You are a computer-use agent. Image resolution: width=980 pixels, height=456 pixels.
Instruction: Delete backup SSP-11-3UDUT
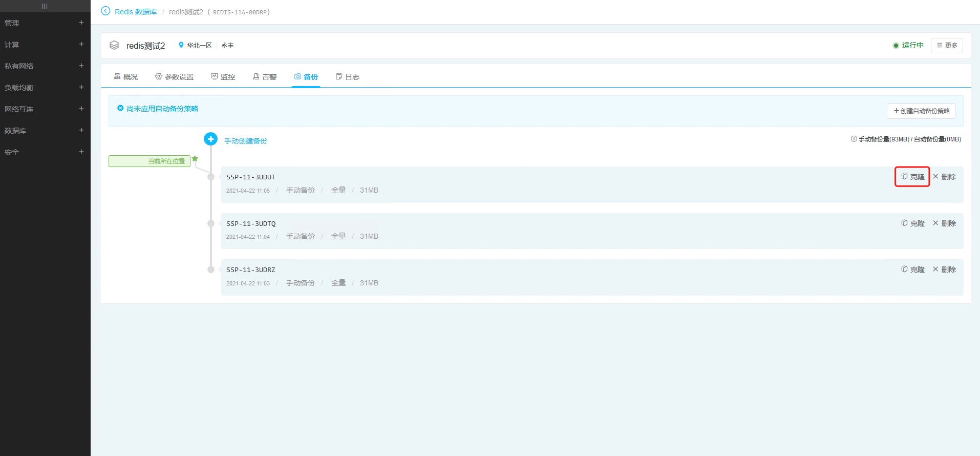[x=945, y=177]
